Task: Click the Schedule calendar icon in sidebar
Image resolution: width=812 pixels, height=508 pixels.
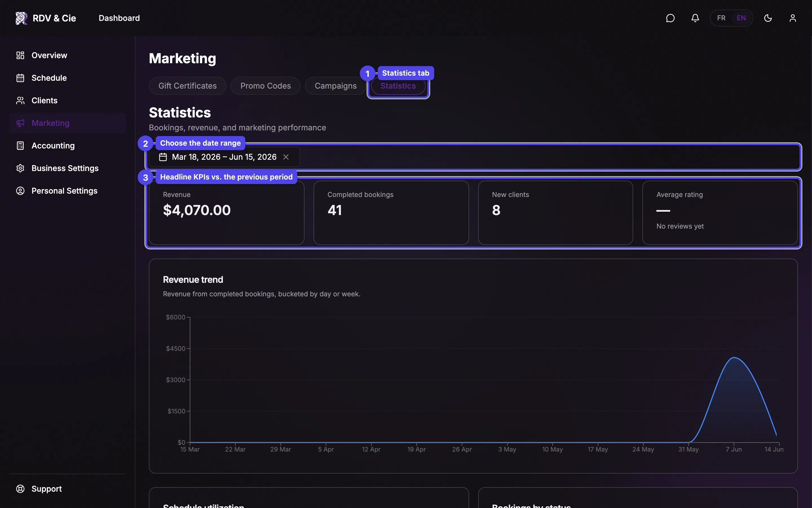Action: (x=21, y=78)
